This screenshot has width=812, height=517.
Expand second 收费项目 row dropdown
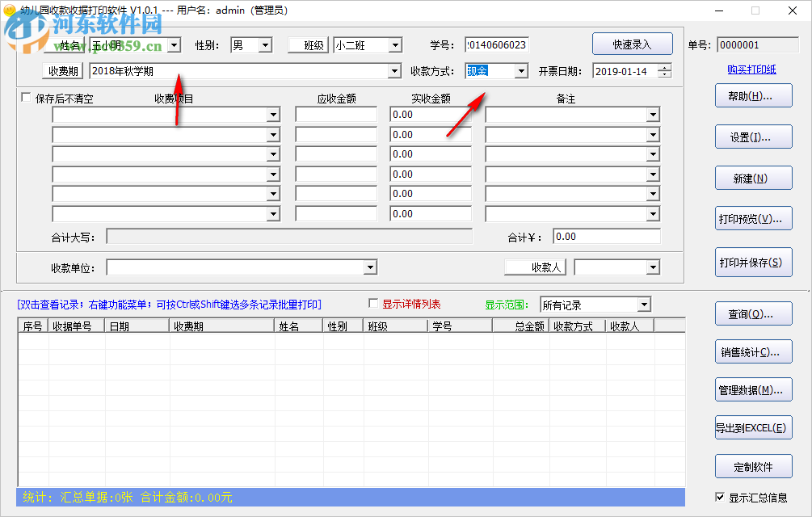click(273, 135)
